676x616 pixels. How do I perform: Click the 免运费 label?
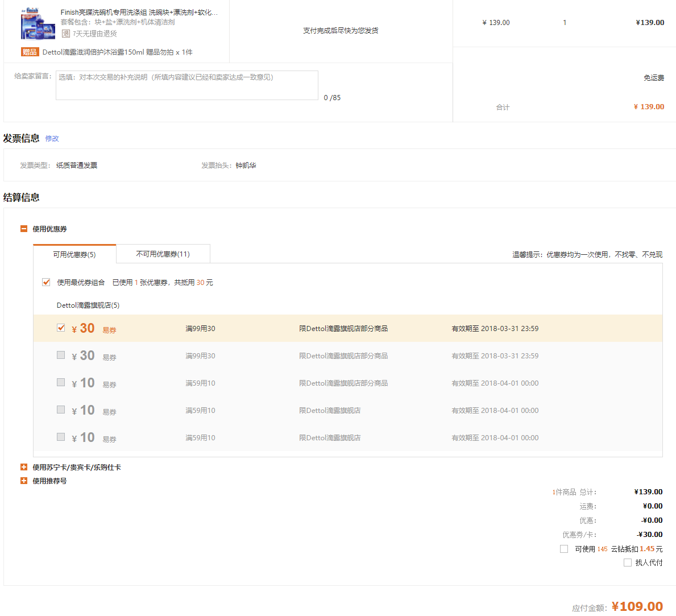(654, 78)
